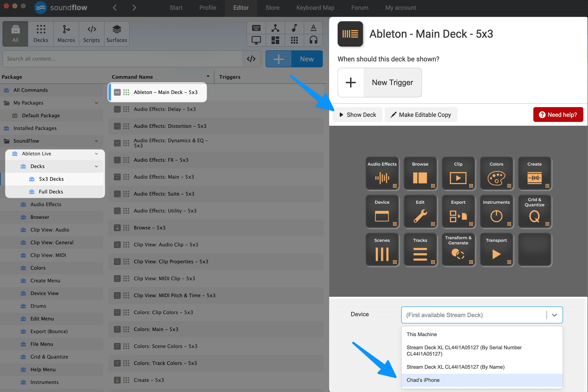Collapse SoundFlow folder
The width and height of the screenshot is (588, 392).
[97, 141]
